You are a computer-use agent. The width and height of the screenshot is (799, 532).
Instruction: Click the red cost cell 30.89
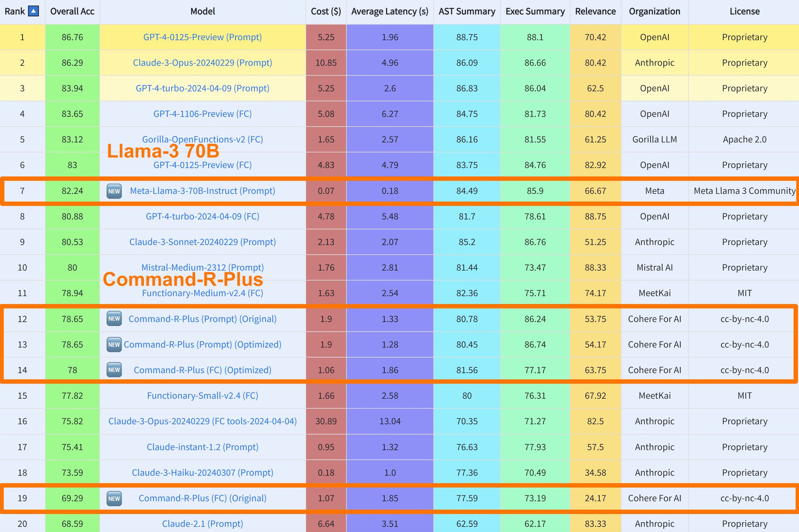(x=326, y=421)
